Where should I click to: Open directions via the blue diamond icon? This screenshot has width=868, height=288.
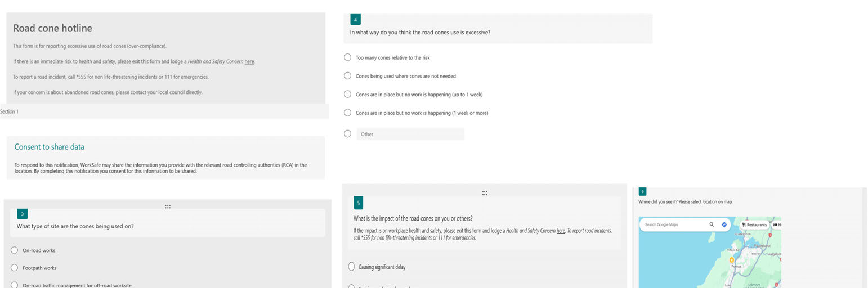click(x=724, y=224)
